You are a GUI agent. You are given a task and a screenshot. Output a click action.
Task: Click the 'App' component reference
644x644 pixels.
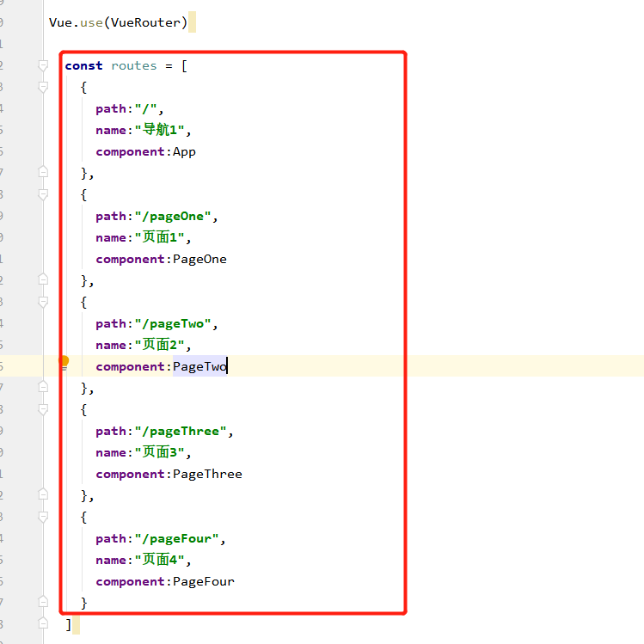[x=184, y=152]
